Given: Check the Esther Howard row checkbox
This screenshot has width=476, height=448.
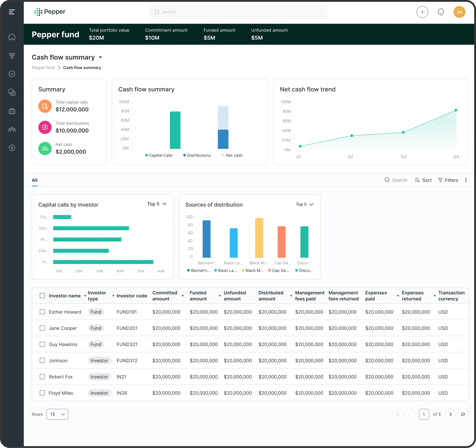Looking at the screenshot, I should [42, 312].
